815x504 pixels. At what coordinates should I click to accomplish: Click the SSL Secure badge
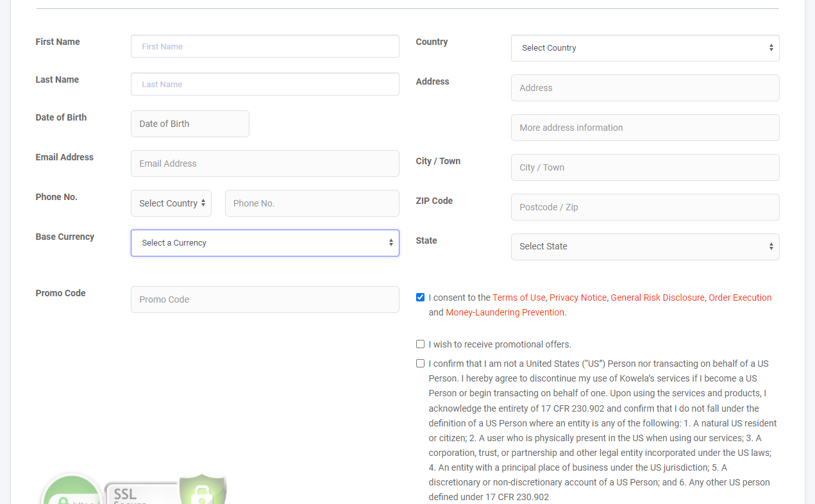(x=142, y=492)
